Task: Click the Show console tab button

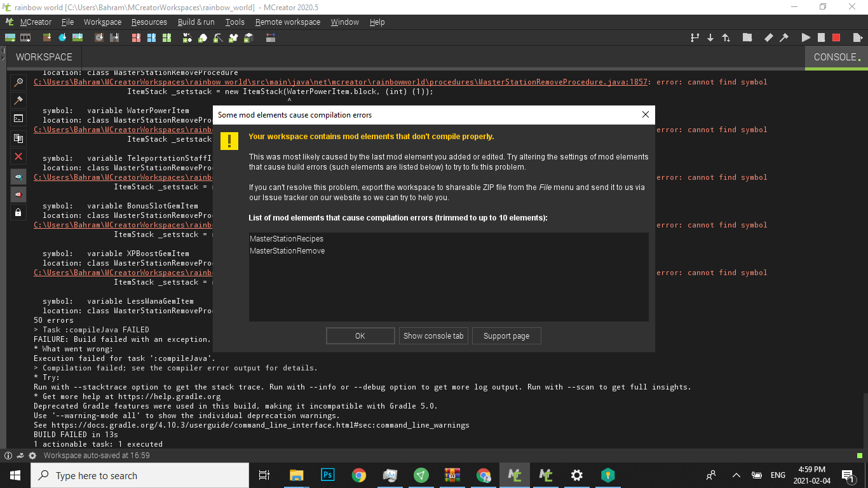Action: (x=433, y=335)
